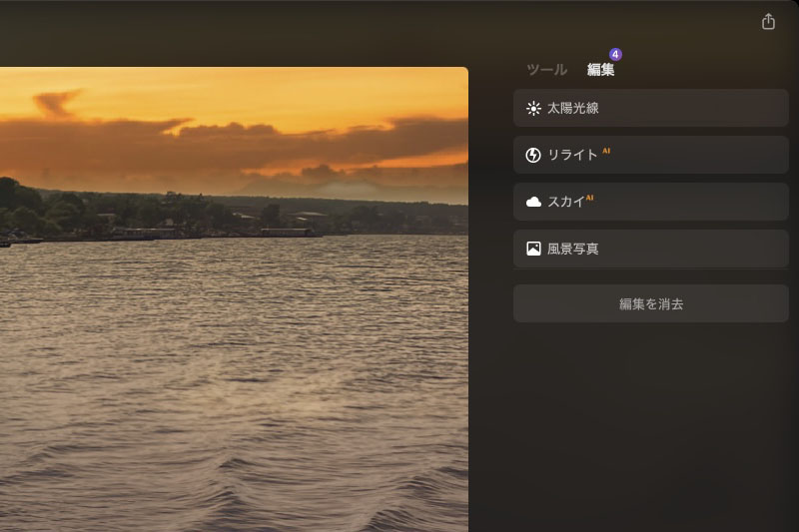Switch to the ツール tab
This screenshot has height=532, width=799.
[546, 69]
